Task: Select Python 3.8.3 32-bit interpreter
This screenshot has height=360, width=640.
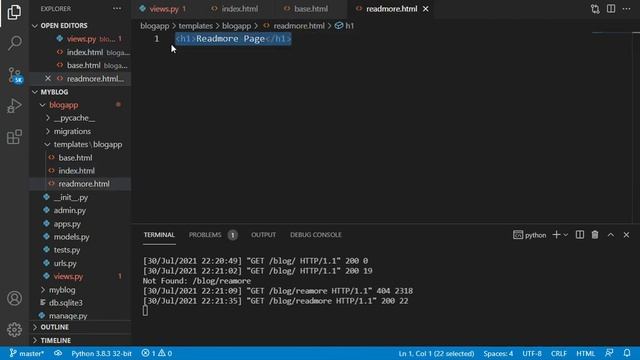Action: click(x=101, y=353)
